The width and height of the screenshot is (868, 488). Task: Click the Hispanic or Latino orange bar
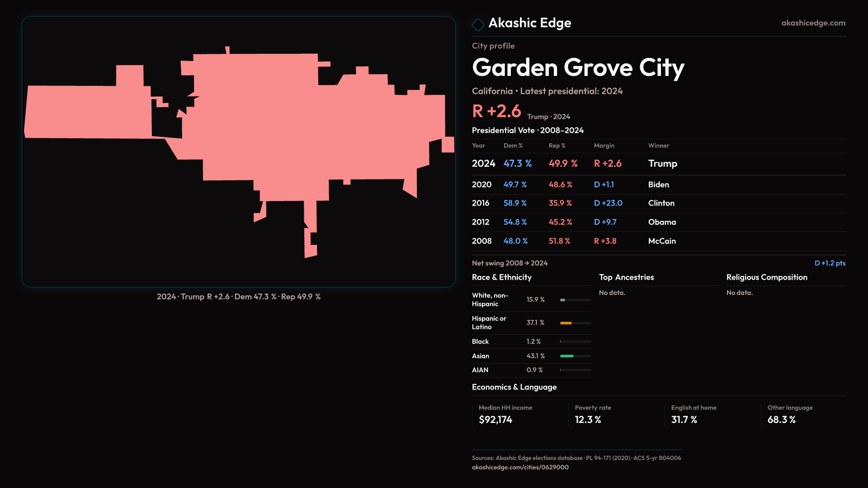pos(566,323)
